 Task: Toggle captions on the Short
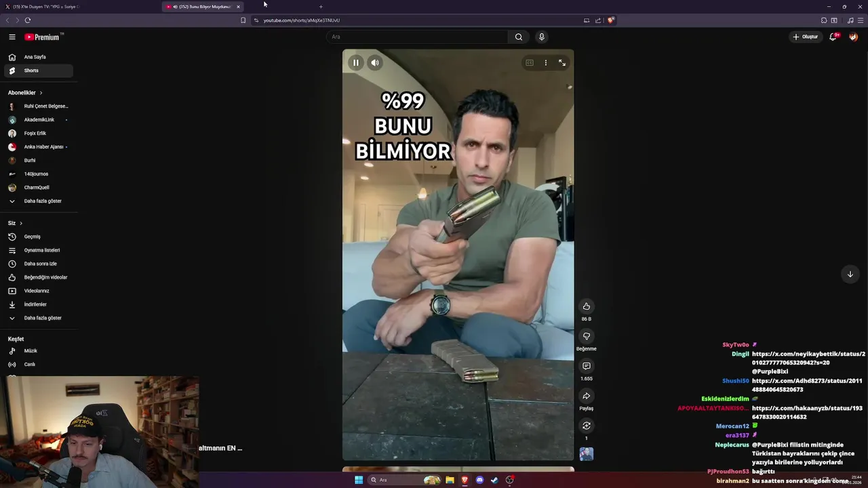click(x=530, y=63)
